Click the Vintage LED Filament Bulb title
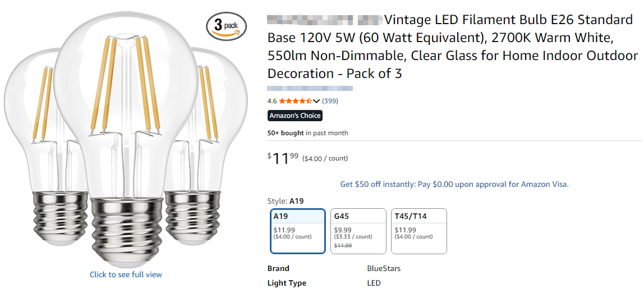 (x=452, y=47)
